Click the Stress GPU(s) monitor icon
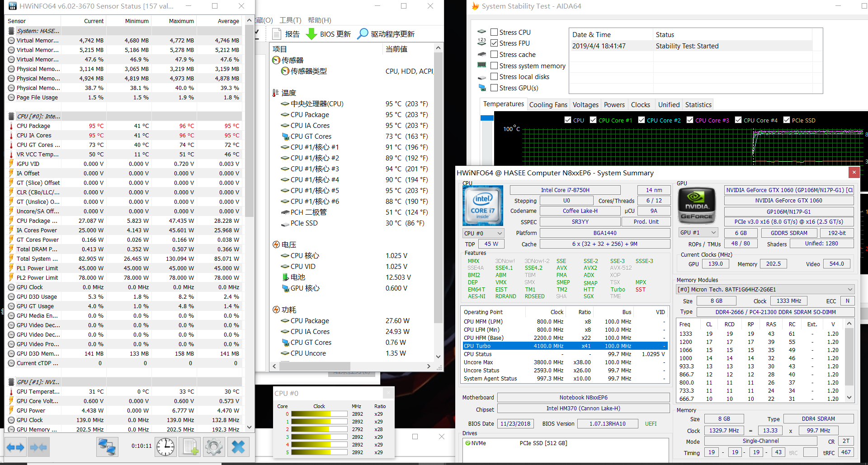This screenshot has width=868, height=465. (x=482, y=88)
